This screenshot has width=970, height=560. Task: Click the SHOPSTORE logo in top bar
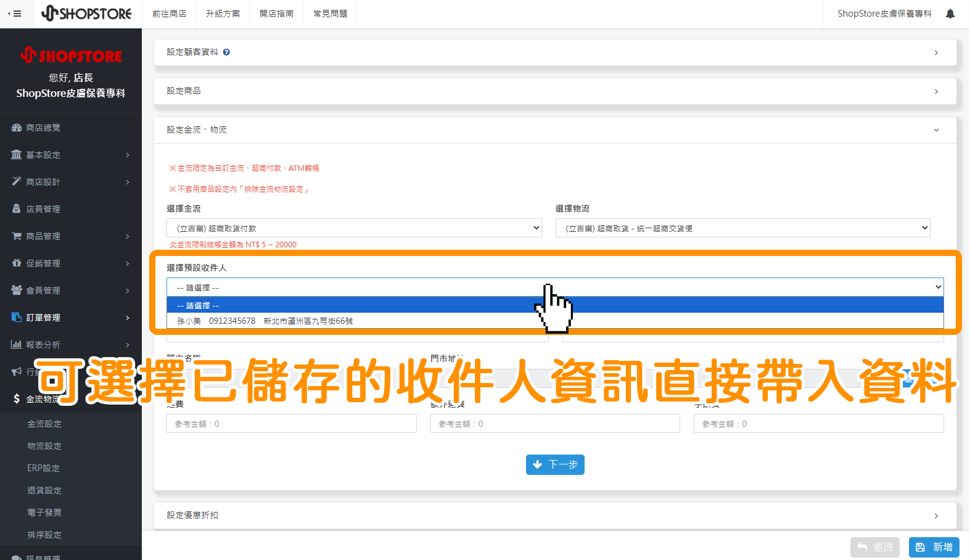click(86, 13)
